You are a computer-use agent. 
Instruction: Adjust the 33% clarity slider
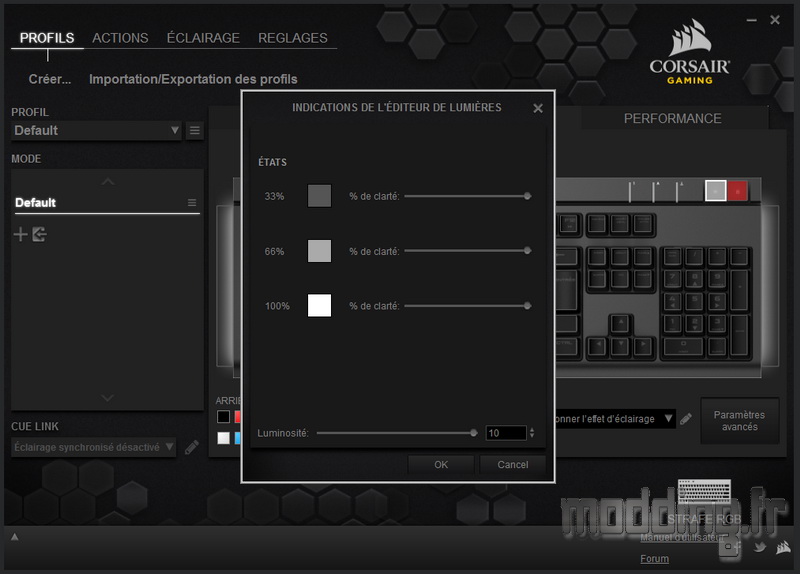[x=468, y=196]
